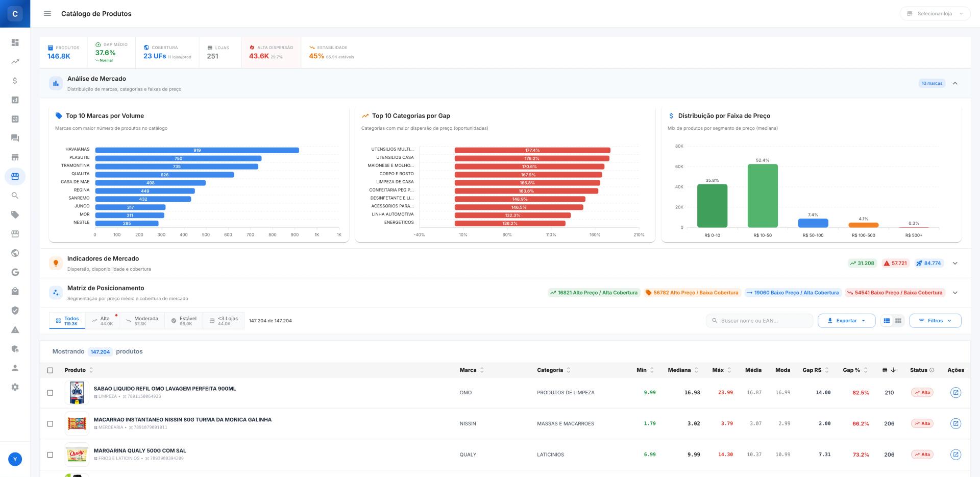980x477 pixels.
Task: Select the Alta tab
Action: [x=103, y=321]
